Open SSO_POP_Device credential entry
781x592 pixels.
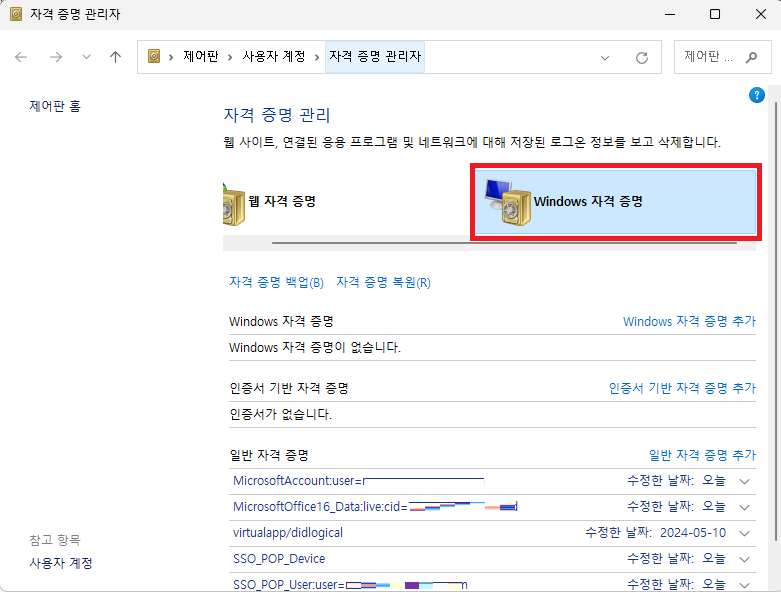pyautogui.click(x=492, y=559)
